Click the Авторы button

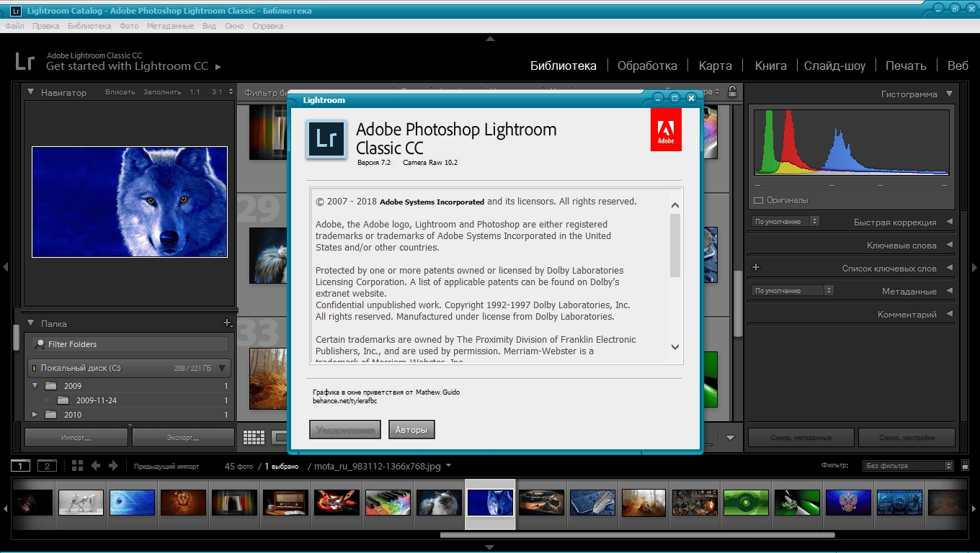coord(411,430)
